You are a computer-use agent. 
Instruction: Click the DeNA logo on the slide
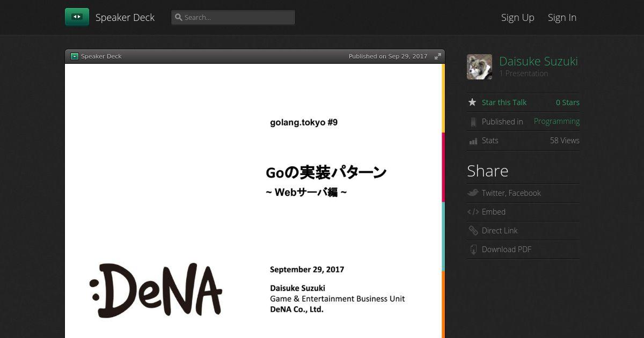pos(155,290)
